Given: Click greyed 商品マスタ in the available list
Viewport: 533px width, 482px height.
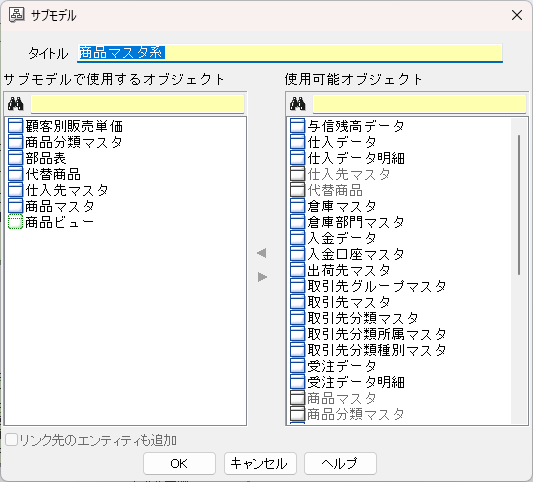Looking at the screenshot, I should (x=342, y=398).
